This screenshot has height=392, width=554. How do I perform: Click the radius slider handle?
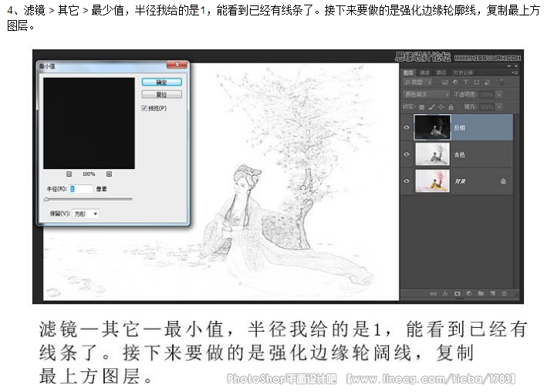(46, 199)
